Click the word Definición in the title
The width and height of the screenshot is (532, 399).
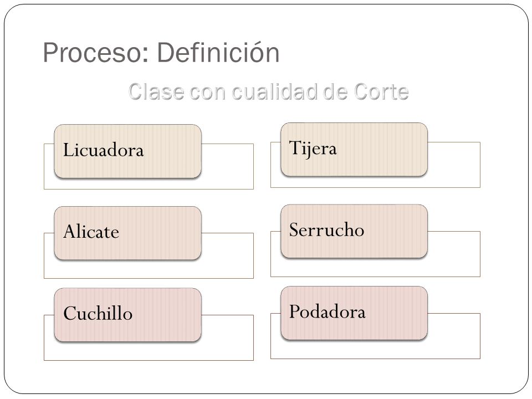click(218, 53)
